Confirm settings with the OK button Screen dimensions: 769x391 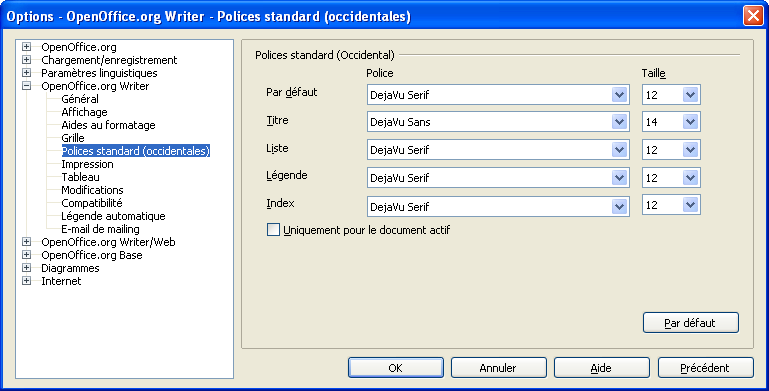[396, 367]
